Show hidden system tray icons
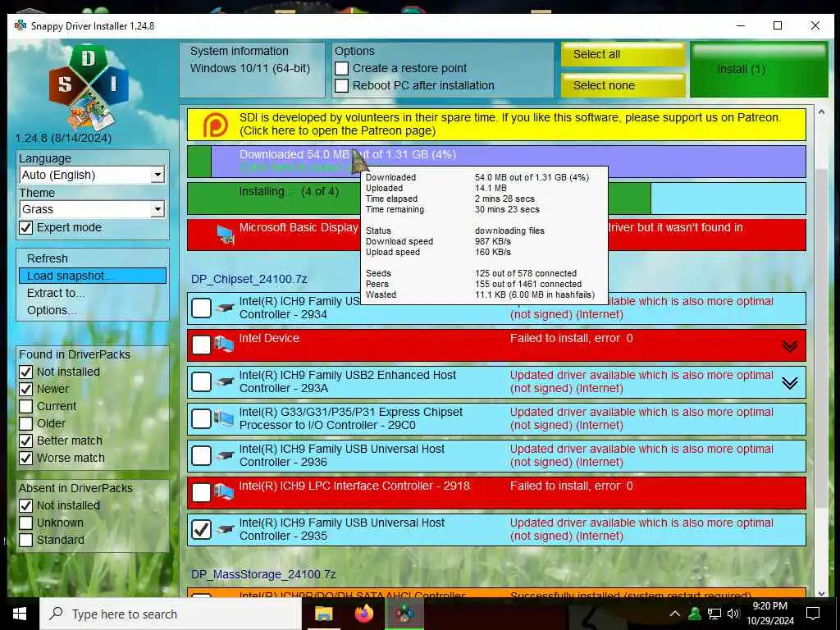 (675, 614)
